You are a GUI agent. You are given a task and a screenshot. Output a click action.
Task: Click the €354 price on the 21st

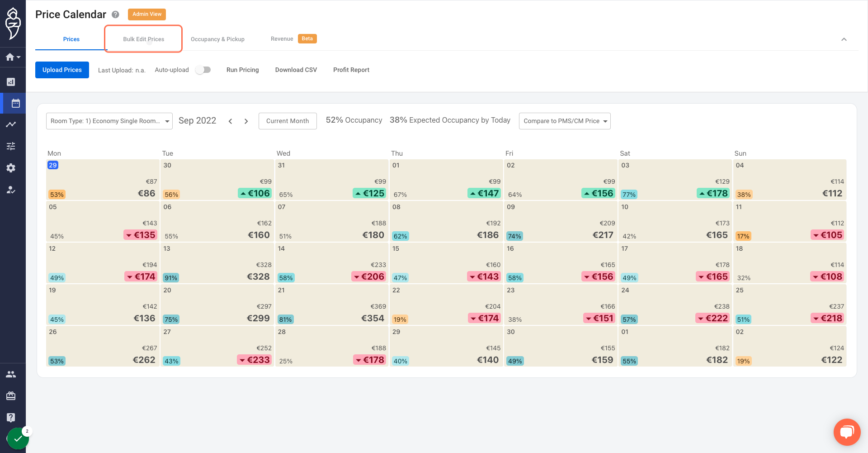(x=373, y=318)
